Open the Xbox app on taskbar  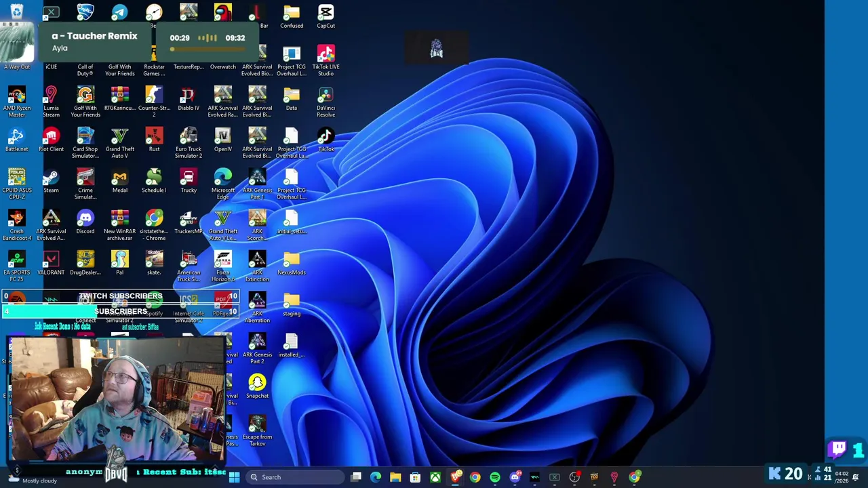[435, 477]
